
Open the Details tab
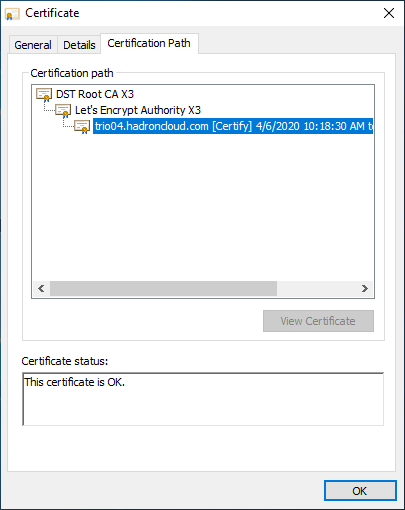click(x=79, y=45)
